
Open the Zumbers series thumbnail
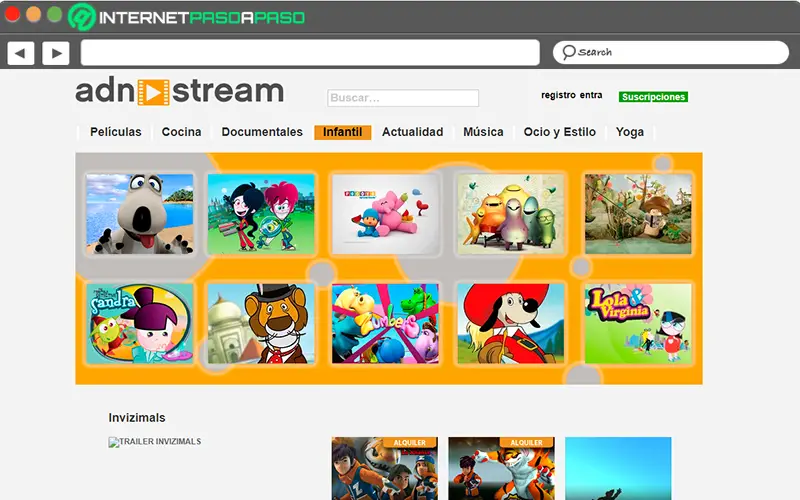(385, 324)
